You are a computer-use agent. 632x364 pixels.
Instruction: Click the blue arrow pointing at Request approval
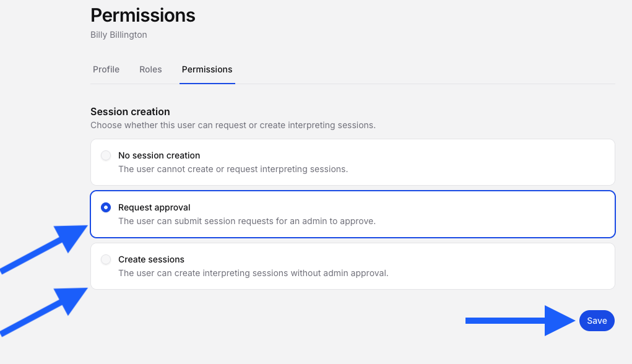pyautogui.click(x=43, y=249)
